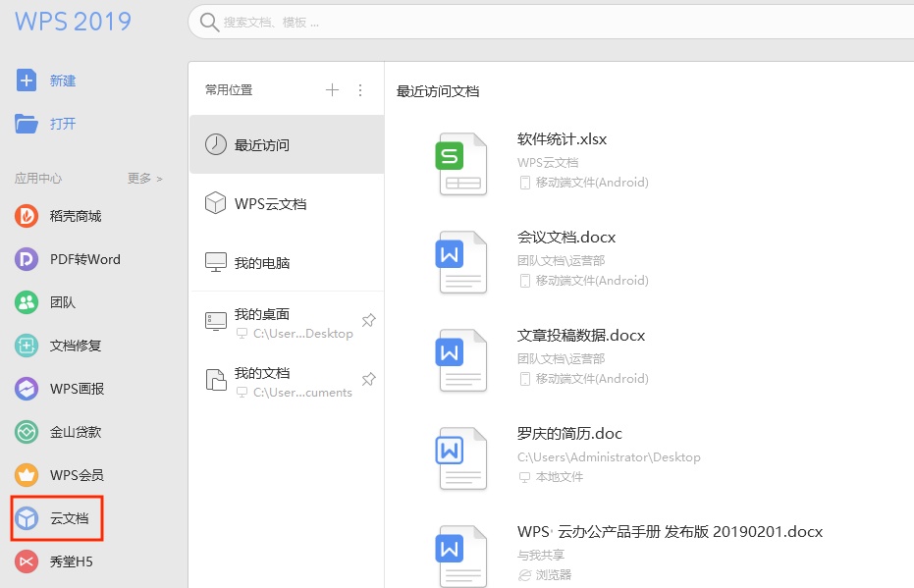The height and width of the screenshot is (588, 914).
Task: Click the Word icon of 文章投稿数据.docx
Action: pyautogui.click(x=461, y=360)
